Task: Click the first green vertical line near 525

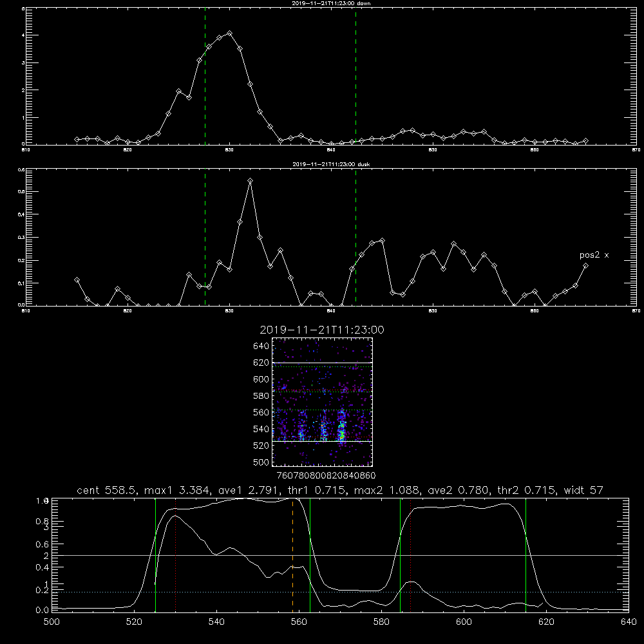Action: click(x=155, y=555)
